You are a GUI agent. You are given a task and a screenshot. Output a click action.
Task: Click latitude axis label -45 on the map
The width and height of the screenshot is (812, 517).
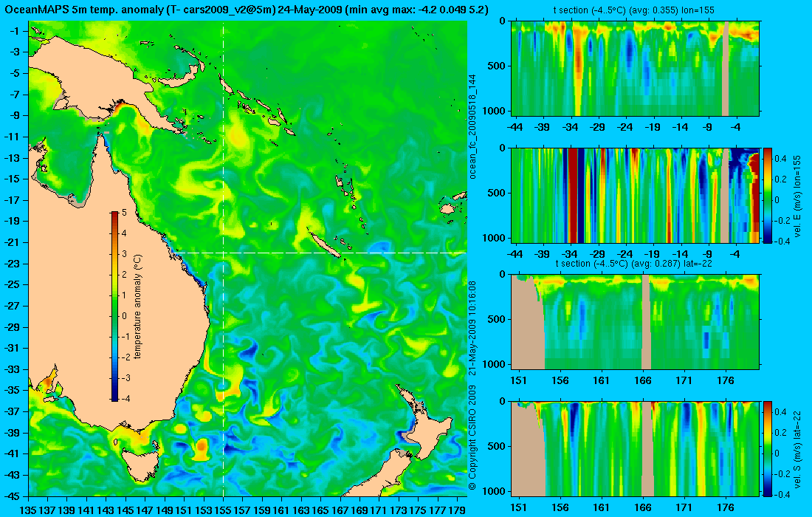13,496
